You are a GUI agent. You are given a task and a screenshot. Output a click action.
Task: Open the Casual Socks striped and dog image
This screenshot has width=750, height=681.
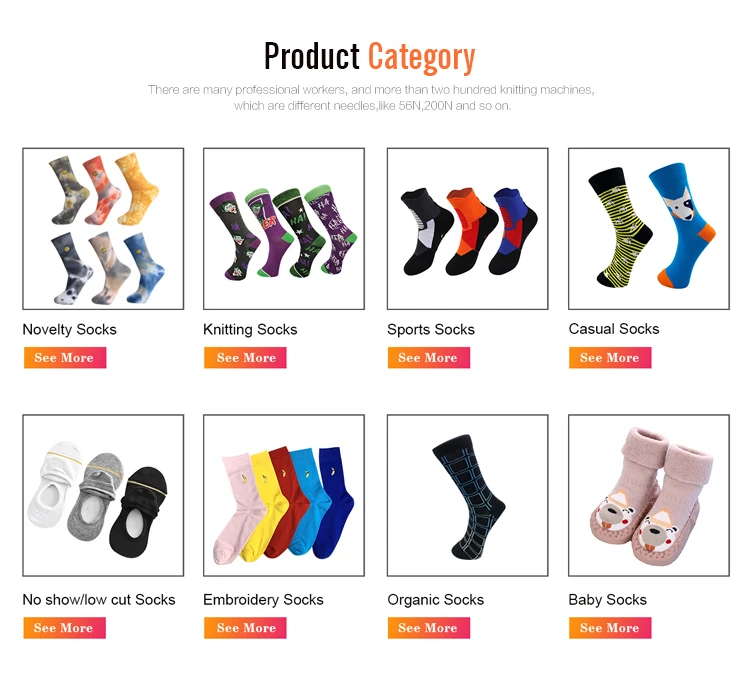649,229
